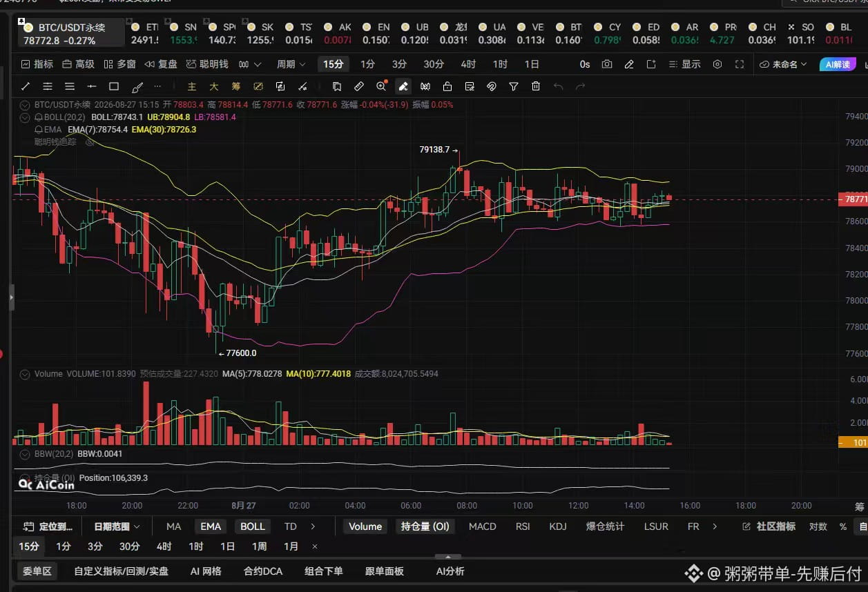Open 聪明钱 smart money feature
Screen dimensions: 868x592
[x=207, y=64]
